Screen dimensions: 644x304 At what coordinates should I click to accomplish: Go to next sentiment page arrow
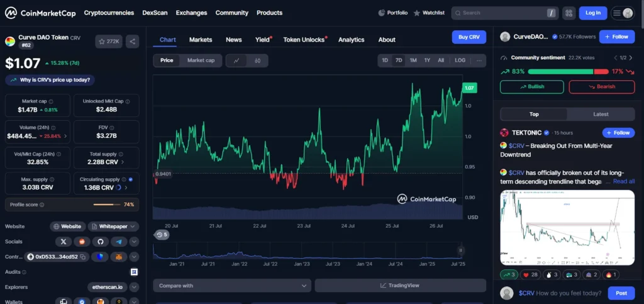[x=631, y=58]
